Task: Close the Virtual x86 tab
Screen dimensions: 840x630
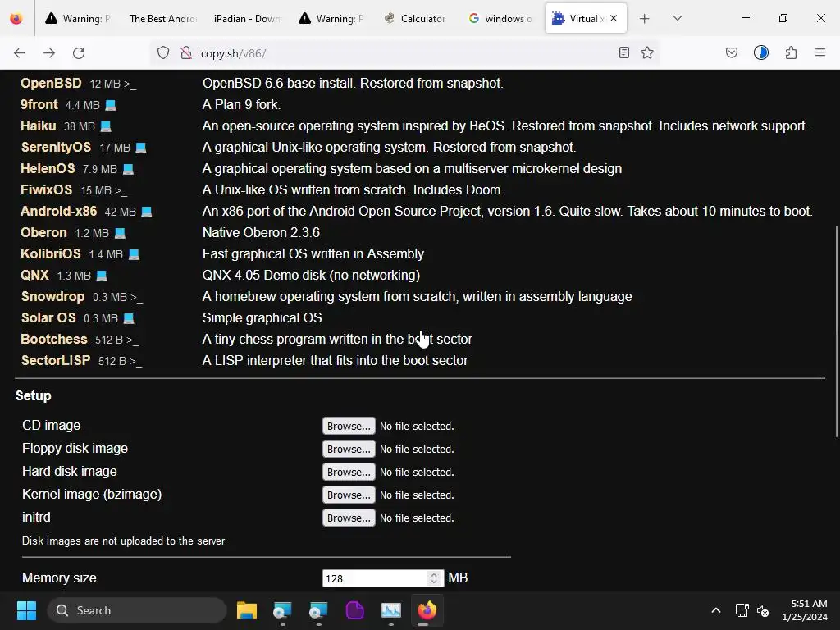Action: (614, 18)
